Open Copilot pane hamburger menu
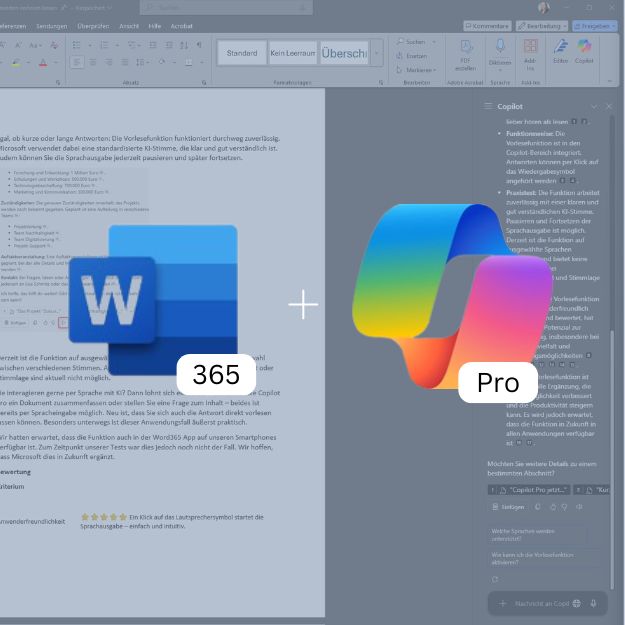 [488, 106]
